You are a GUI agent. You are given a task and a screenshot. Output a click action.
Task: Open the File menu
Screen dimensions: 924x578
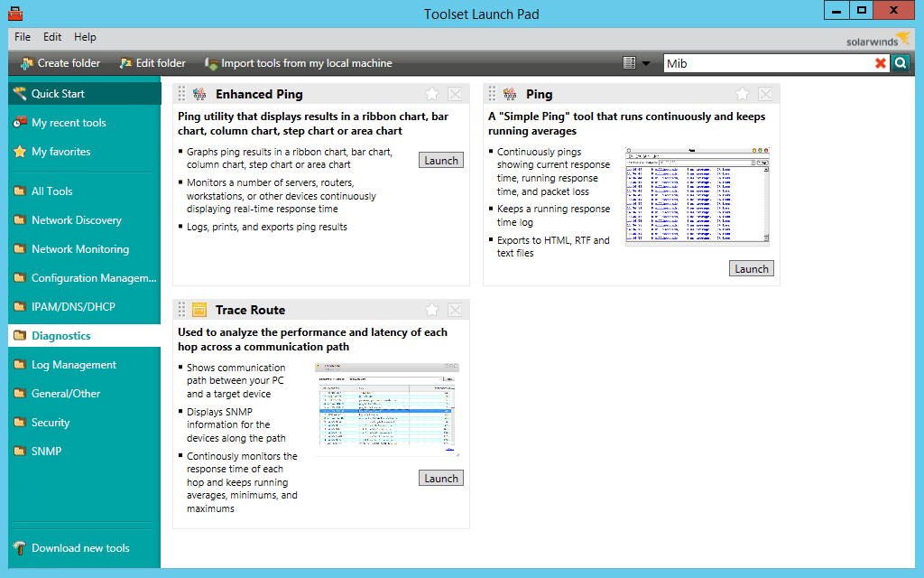click(x=22, y=37)
